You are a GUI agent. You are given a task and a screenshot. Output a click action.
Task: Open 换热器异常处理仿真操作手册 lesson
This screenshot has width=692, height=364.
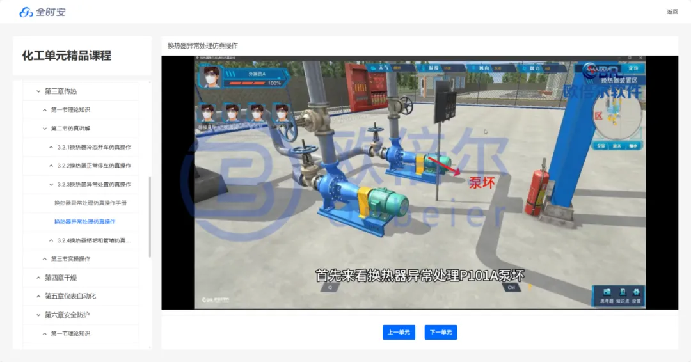pyautogui.click(x=90, y=203)
